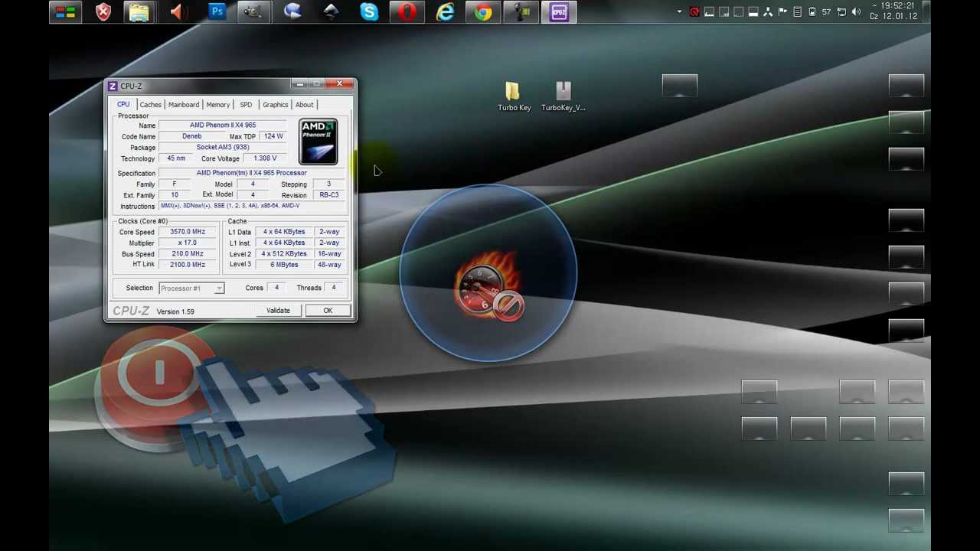
Task: Click the processor name 'AMD Phenom II X4 965'
Action: click(x=223, y=125)
